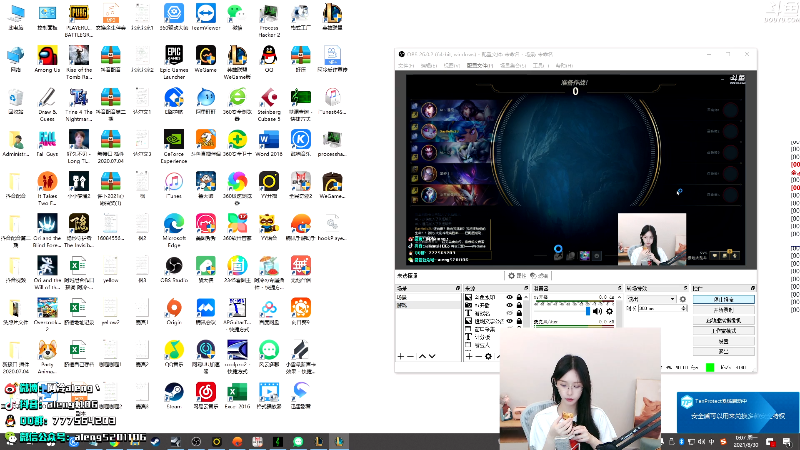
Task: Pop out the Controls dock panel
Action: tap(753, 288)
